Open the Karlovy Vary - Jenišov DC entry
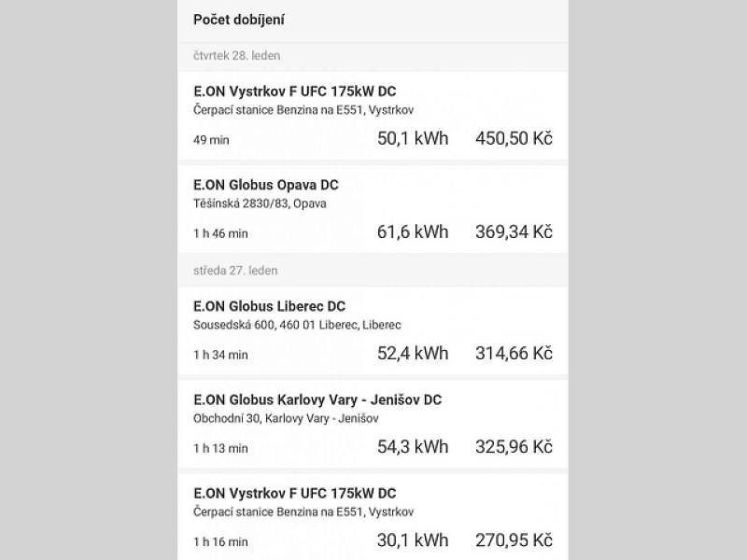This screenshot has height=560, width=747. (x=373, y=424)
